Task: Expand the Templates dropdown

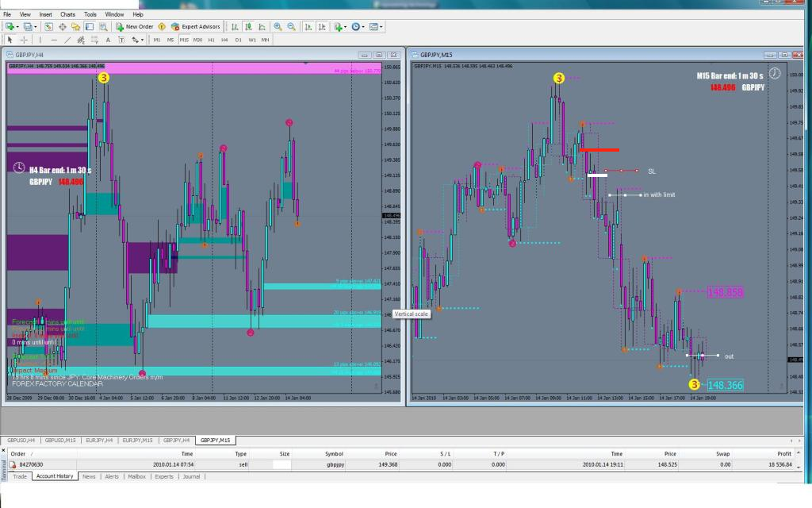Action: [x=381, y=26]
